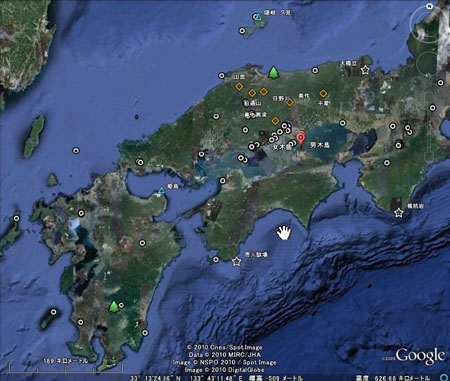Click the vertical zoom slider track
Screen dimensions: 450x381
coord(429,128)
